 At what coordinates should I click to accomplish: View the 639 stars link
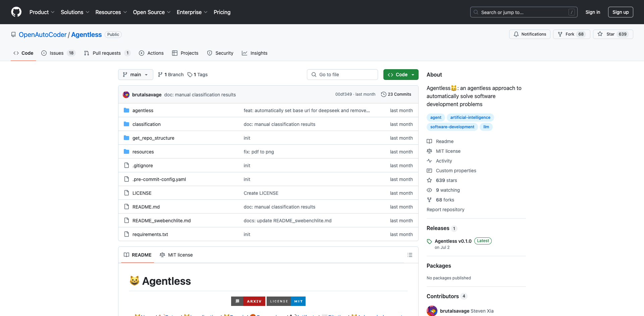(x=442, y=180)
